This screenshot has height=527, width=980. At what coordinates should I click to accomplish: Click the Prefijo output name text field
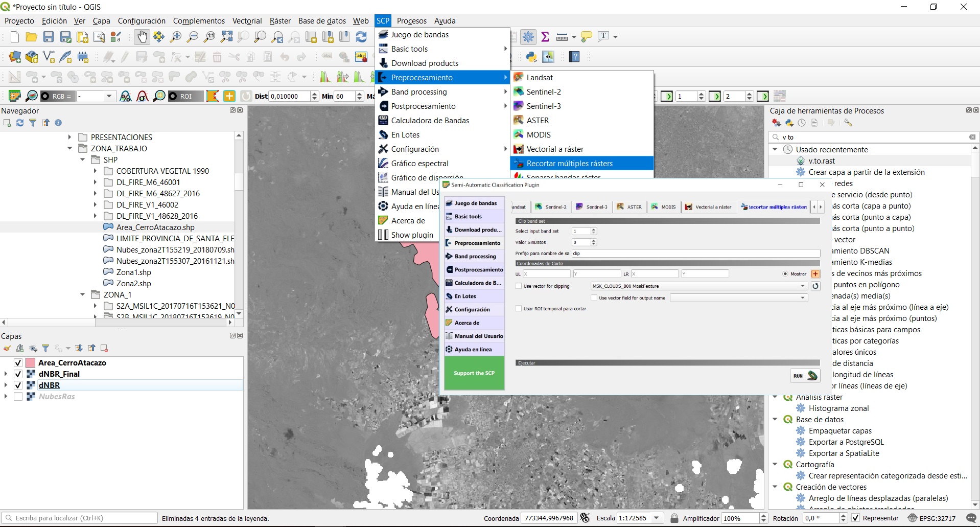tap(695, 254)
